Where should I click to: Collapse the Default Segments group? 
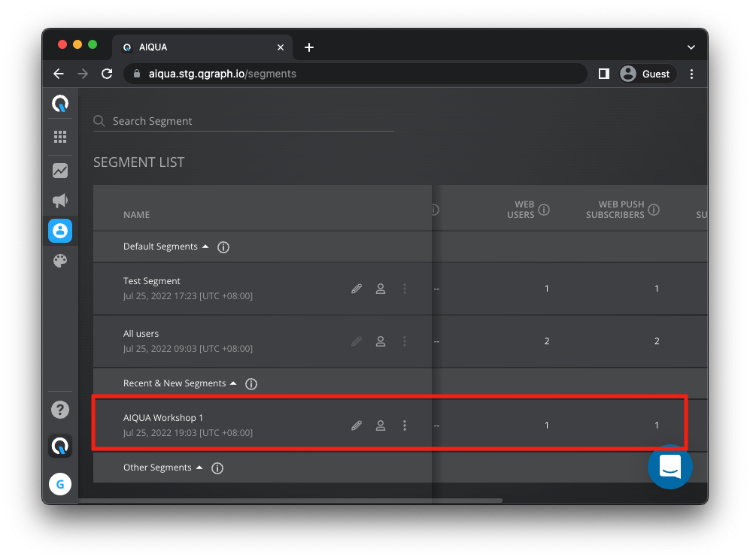tap(205, 247)
